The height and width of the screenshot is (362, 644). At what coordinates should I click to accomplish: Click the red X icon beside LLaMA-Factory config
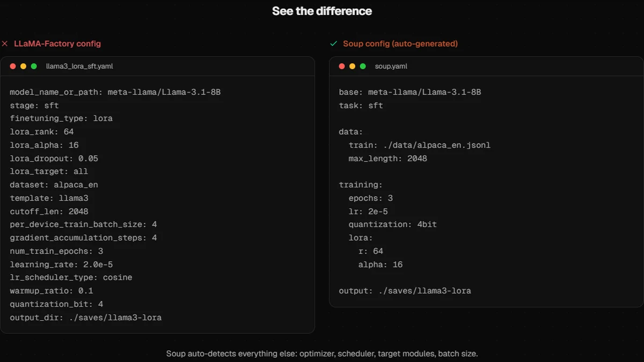click(x=5, y=44)
